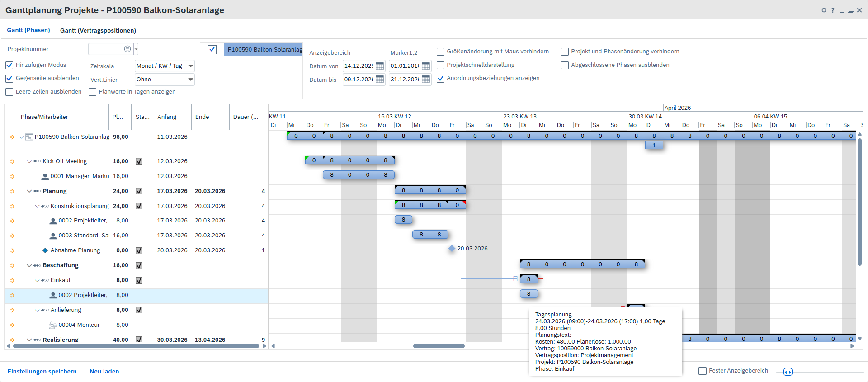Click Gantt scroll left arrow

[x=273, y=346]
